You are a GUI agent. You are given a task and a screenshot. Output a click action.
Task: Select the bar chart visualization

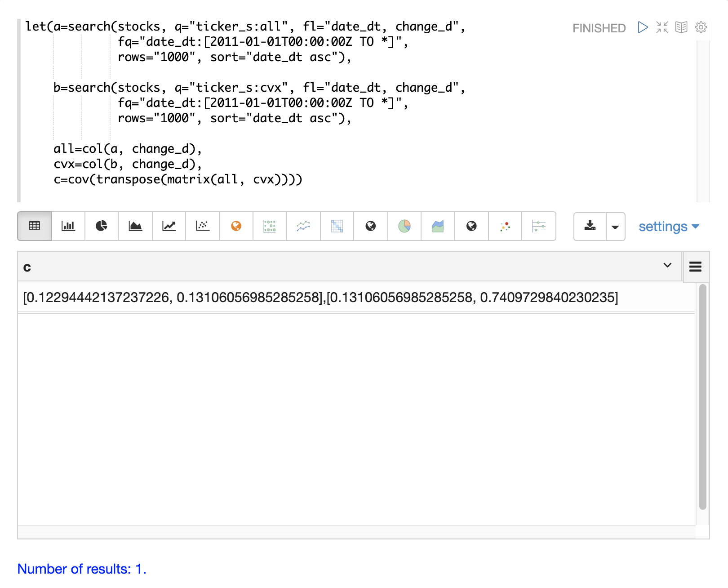coord(68,226)
